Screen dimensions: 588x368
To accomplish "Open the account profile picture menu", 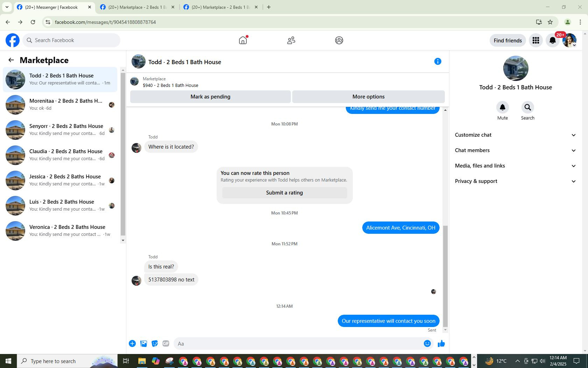I will point(569,40).
